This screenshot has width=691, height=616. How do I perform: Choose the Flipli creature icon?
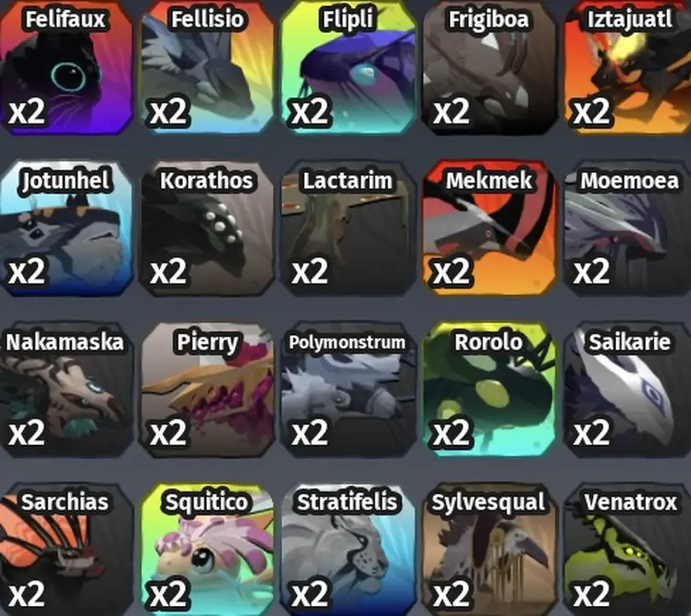pos(348,67)
